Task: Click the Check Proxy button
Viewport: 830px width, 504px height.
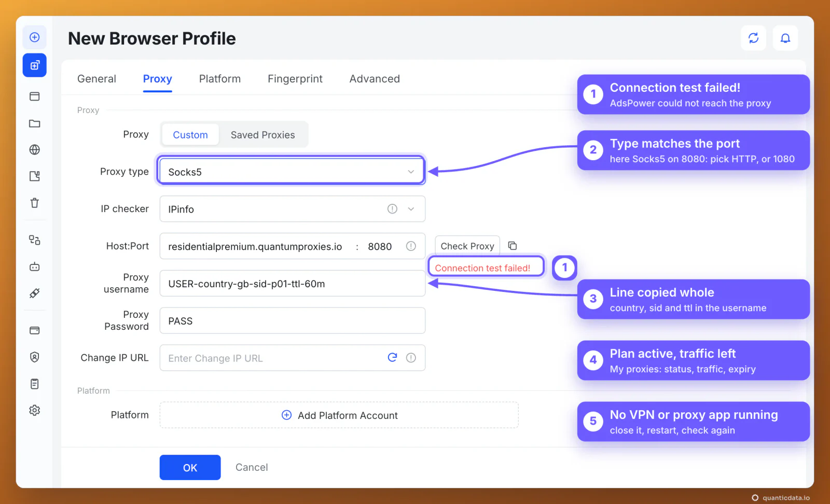Action: [467, 246]
